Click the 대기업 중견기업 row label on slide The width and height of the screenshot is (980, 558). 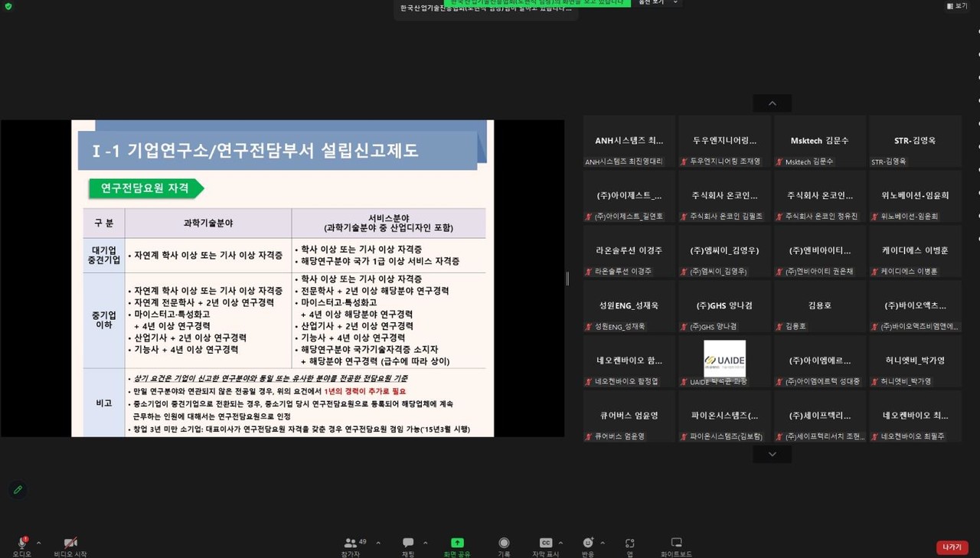pos(104,255)
